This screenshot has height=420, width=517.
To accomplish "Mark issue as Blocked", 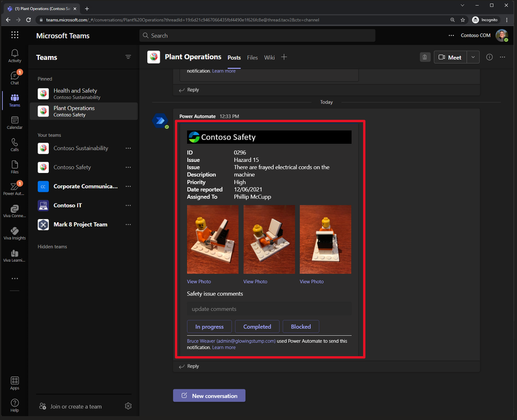I will [x=301, y=327].
